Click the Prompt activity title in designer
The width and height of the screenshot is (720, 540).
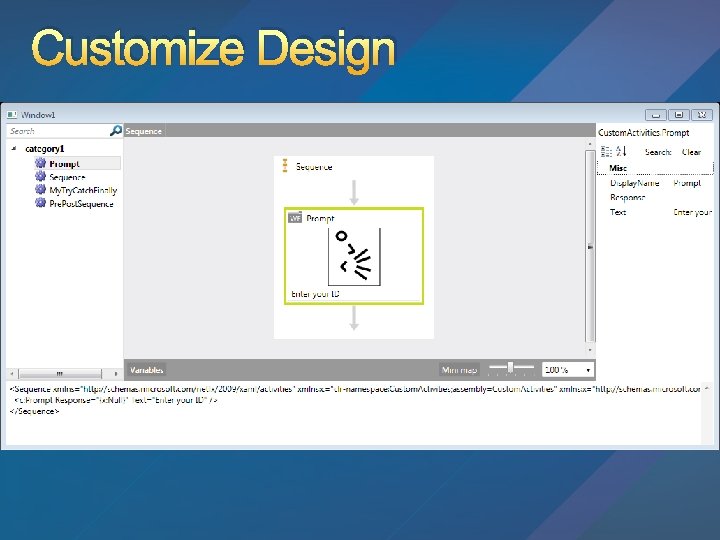click(x=320, y=218)
